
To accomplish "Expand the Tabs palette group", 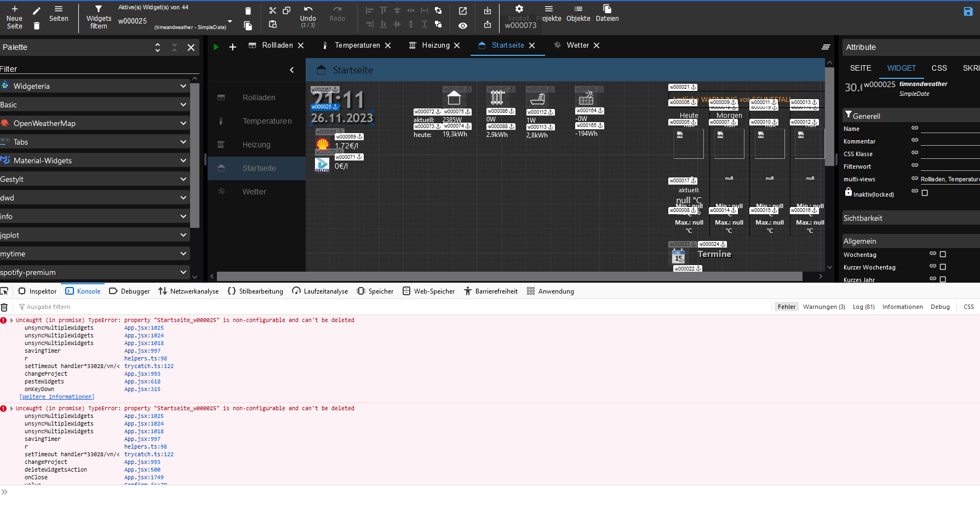I will pyautogui.click(x=95, y=142).
